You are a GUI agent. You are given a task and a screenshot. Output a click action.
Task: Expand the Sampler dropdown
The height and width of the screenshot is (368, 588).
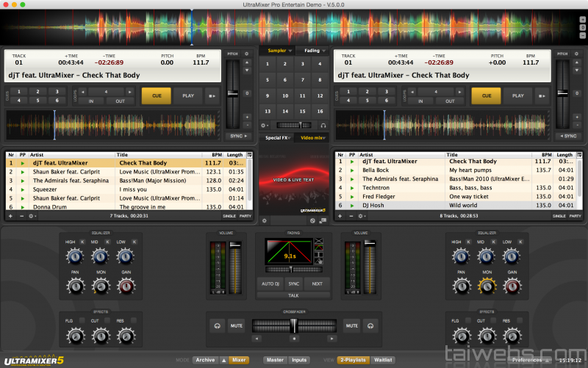pyautogui.click(x=280, y=51)
